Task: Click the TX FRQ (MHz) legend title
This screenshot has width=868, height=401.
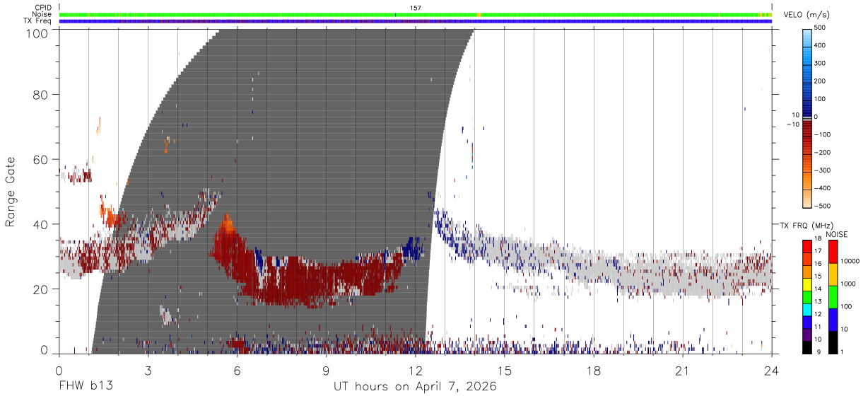Action: pyautogui.click(x=808, y=226)
